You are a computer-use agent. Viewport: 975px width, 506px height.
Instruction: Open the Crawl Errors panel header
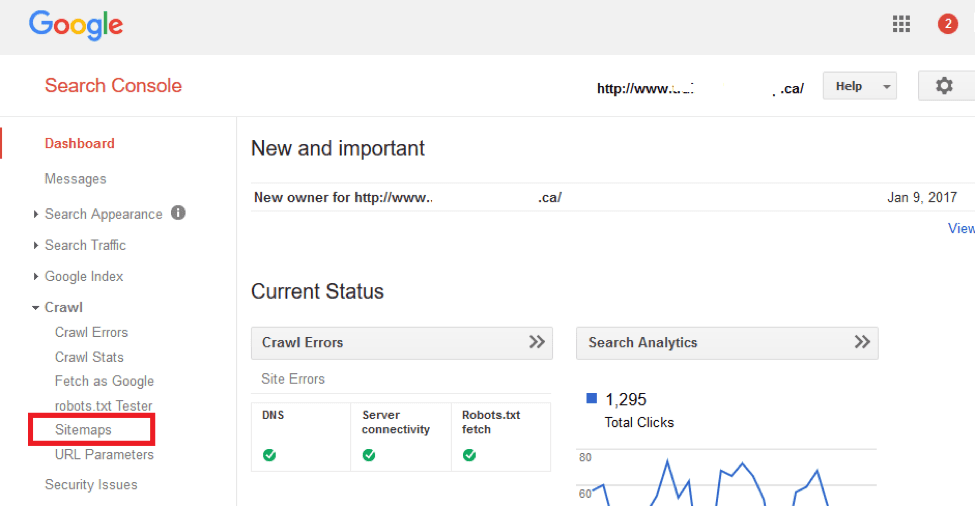click(x=402, y=343)
